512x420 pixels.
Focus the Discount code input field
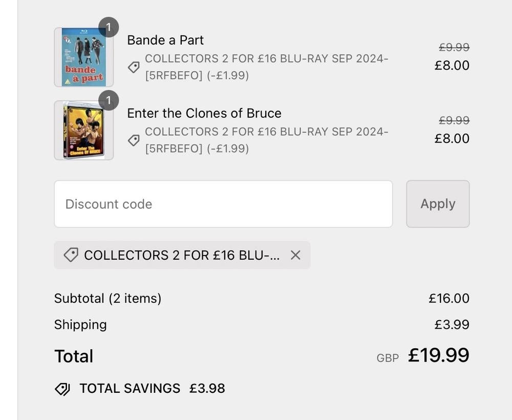pos(223,204)
